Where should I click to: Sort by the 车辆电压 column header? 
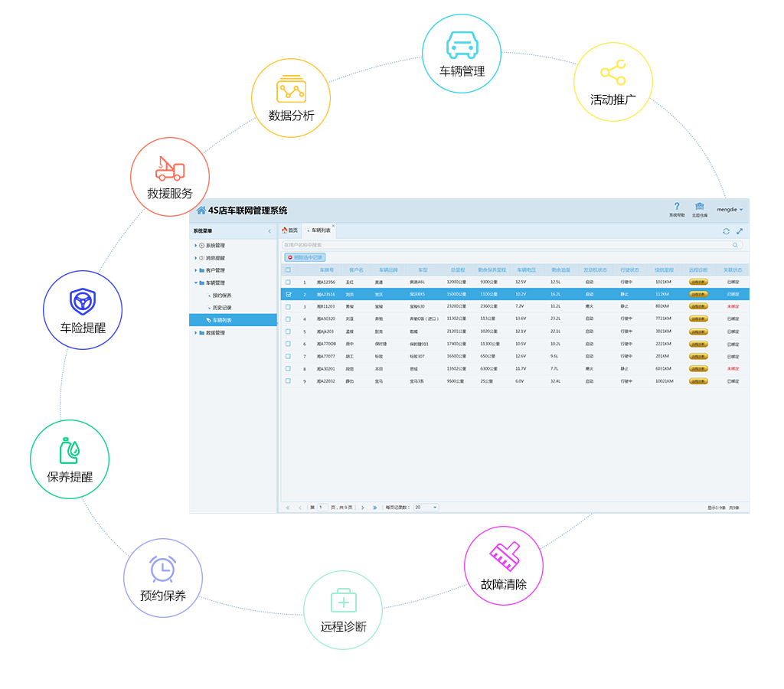[x=527, y=270]
